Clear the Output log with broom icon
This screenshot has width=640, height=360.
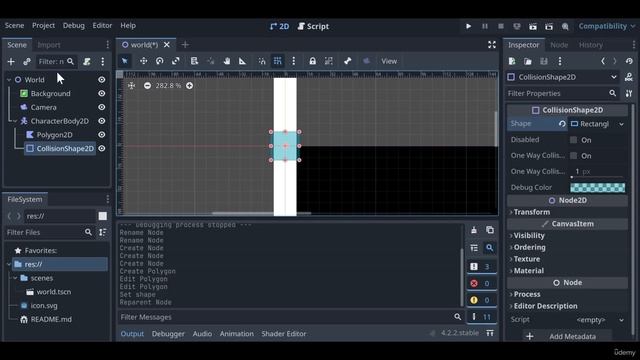(474, 230)
